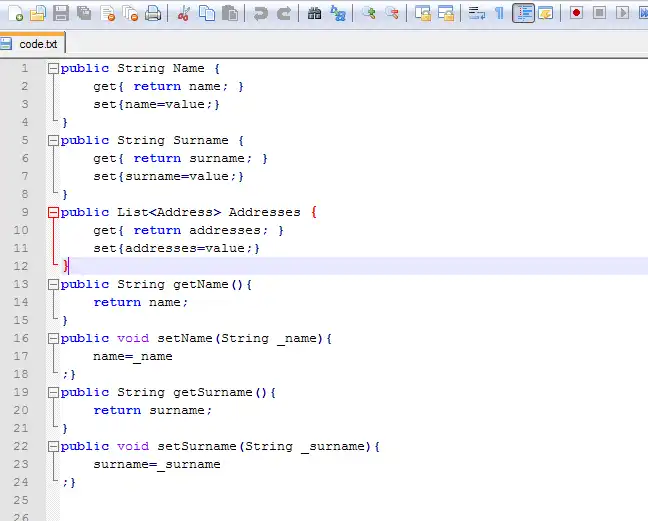Image resolution: width=648 pixels, height=521 pixels.
Task: Close the current document via toolbar icon
Action: (108, 13)
